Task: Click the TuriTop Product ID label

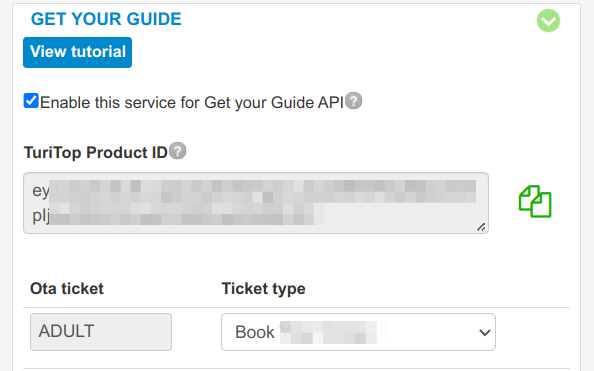Action: 95,153
